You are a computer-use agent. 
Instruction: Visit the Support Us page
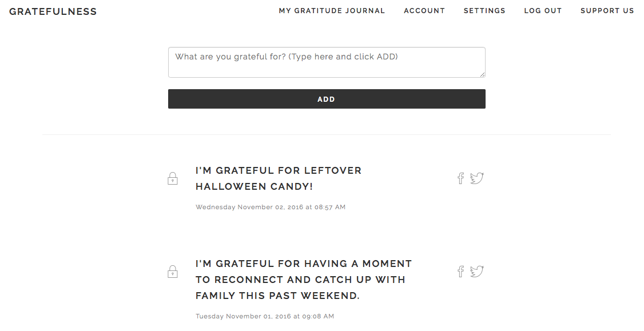607,11
